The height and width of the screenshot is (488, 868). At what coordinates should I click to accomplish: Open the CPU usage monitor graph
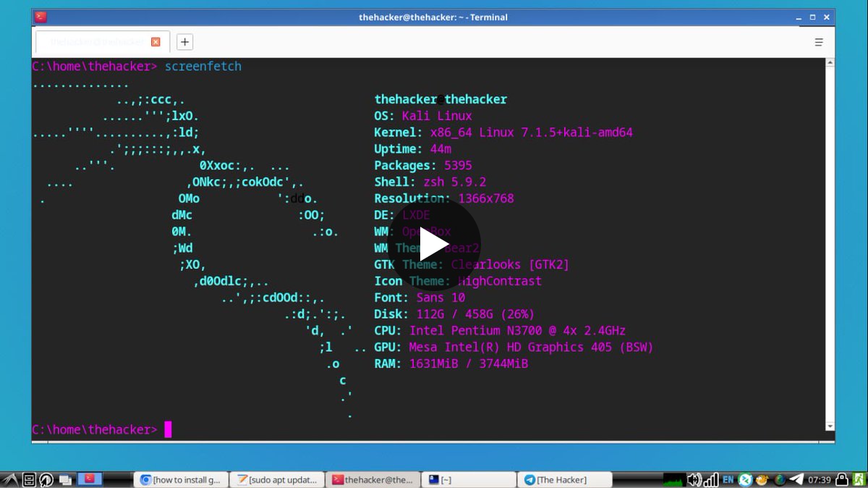coord(674,479)
